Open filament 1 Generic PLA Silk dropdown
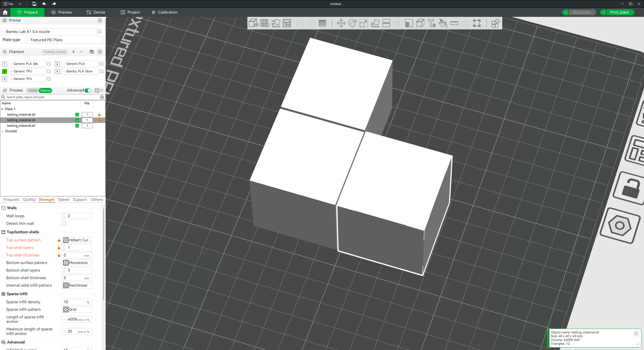 27,64
